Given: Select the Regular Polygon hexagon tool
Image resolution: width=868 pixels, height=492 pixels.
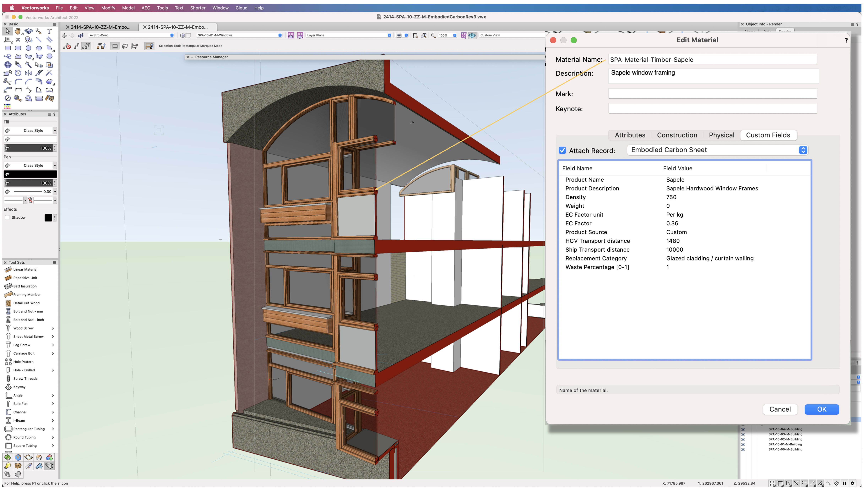Looking at the screenshot, I should pyautogui.click(x=49, y=56).
